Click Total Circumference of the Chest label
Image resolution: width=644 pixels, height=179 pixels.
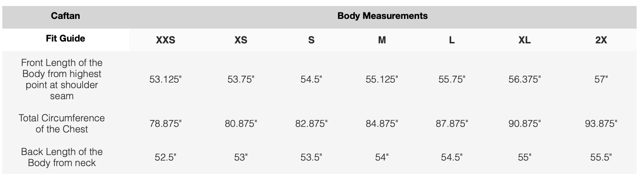62,124
